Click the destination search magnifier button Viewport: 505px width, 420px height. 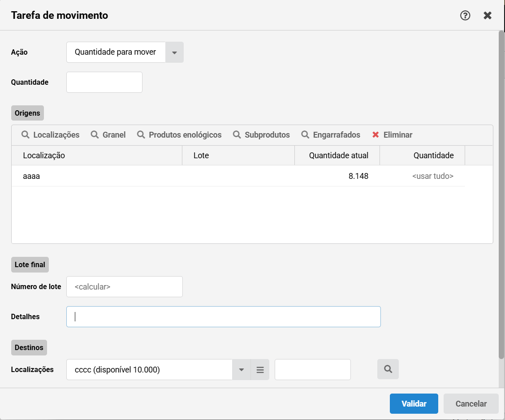(x=388, y=369)
